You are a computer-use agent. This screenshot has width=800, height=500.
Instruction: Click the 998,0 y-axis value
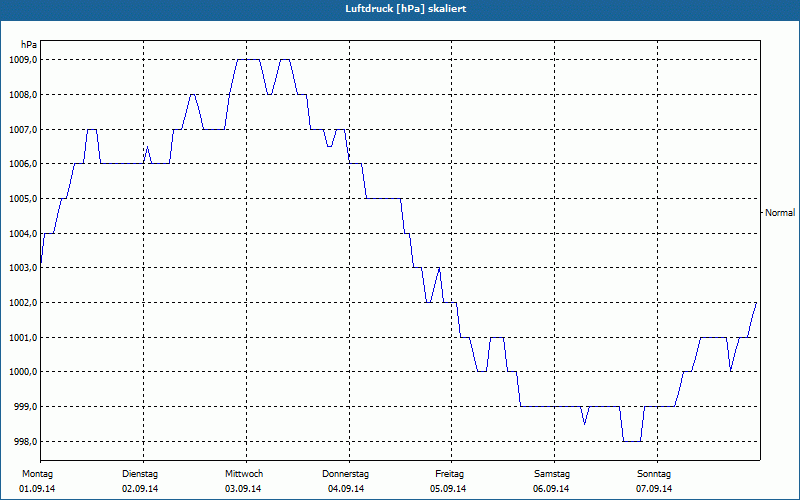[x=25, y=441]
